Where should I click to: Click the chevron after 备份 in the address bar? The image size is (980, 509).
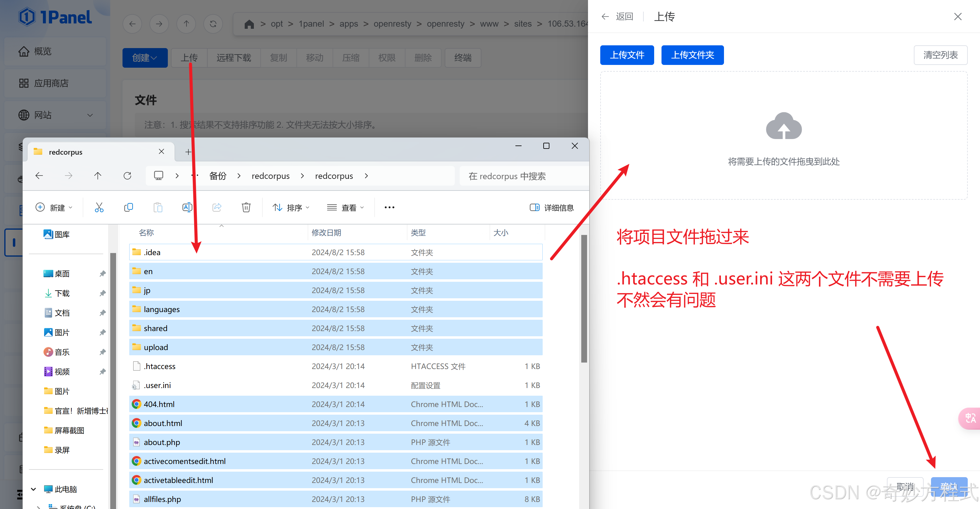[x=239, y=176]
